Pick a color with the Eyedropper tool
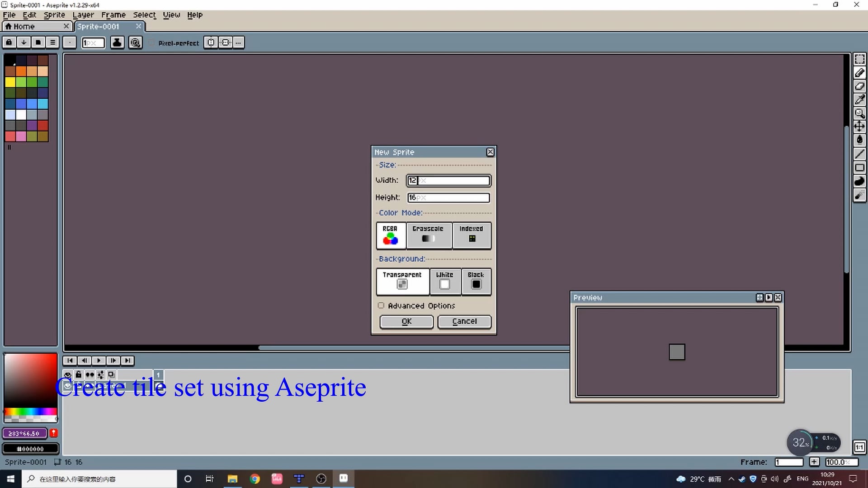 click(x=859, y=100)
